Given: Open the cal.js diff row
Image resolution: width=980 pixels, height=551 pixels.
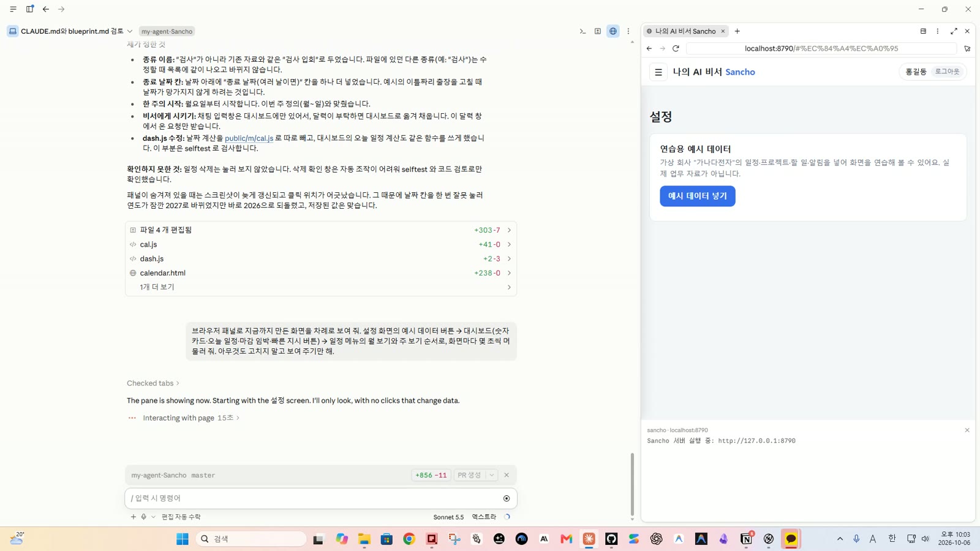Looking at the screenshot, I should pyautogui.click(x=321, y=244).
